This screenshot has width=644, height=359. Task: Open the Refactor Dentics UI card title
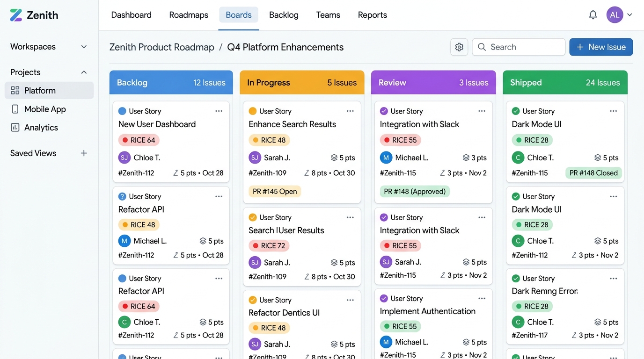click(x=284, y=313)
